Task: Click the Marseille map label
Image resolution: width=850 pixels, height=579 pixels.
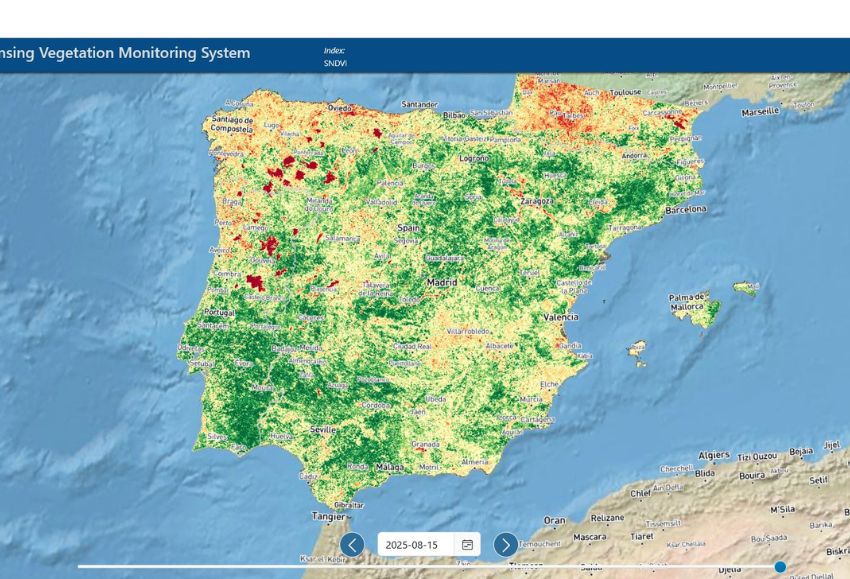Action: click(760, 112)
